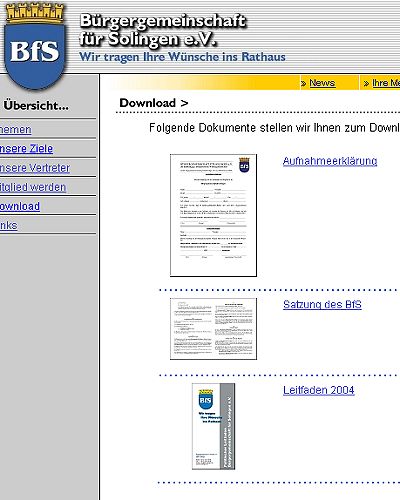Click the Satzung document thumbnail
Image resolution: width=400 pixels, height=500 pixels.
tap(213, 329)
